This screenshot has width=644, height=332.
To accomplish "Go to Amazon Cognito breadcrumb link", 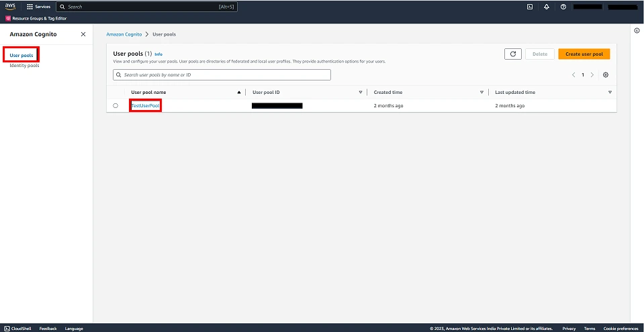I will coord(124,34).
